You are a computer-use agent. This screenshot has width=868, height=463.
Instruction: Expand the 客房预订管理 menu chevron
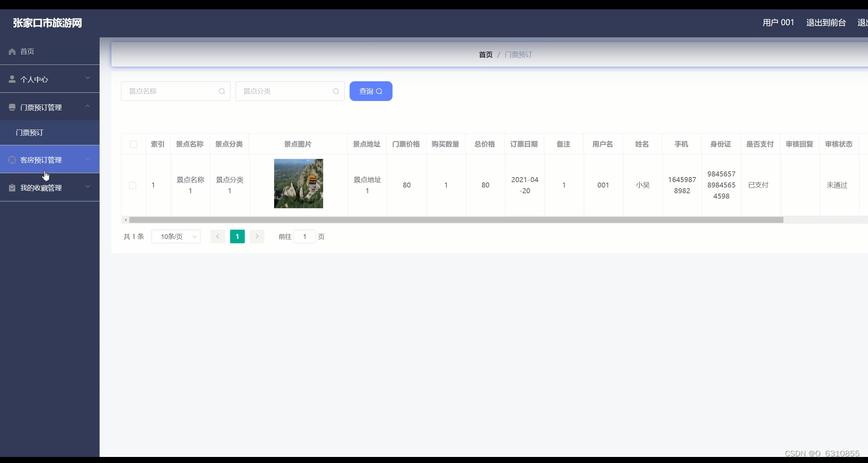pyautogui.click(x=87, y=159)
